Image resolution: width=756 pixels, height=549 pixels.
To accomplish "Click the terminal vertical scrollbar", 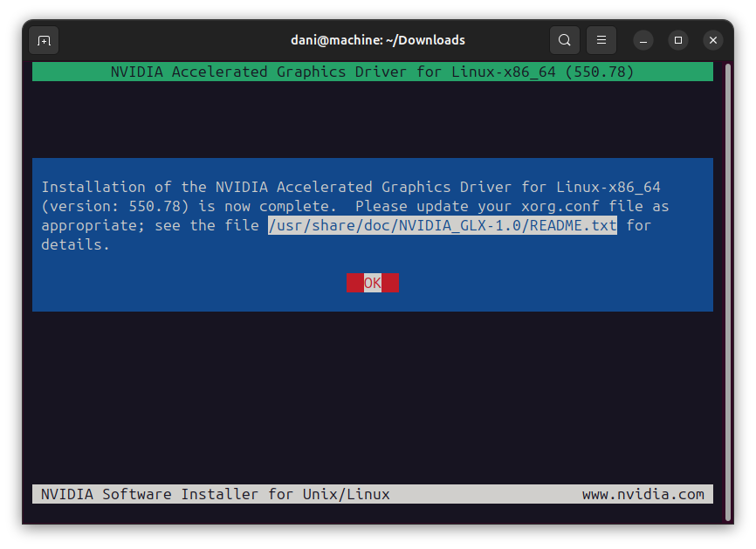I will [x=728, y=292].
